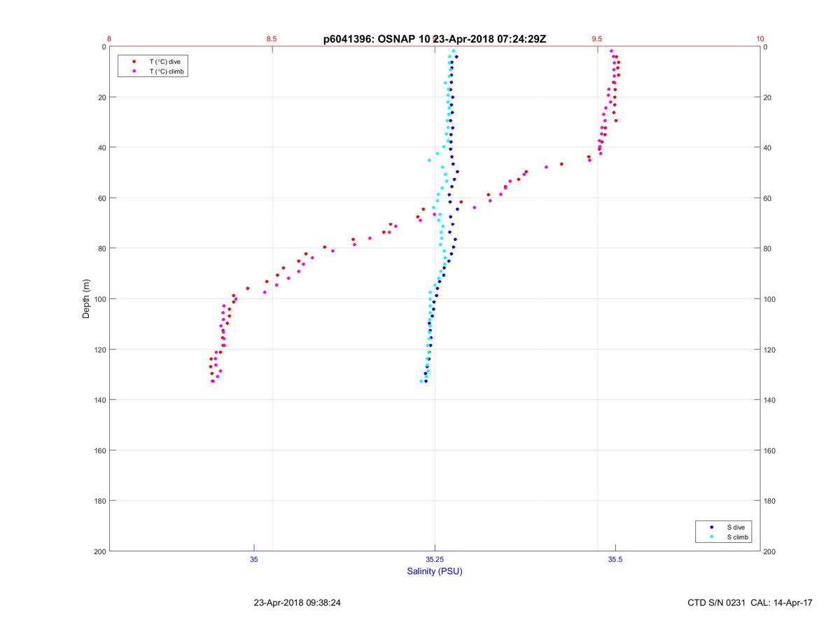Click the 140 tick on the left depth axis
Image resolution: width=840 pixels, height=620 pixels.
[99, 400]
